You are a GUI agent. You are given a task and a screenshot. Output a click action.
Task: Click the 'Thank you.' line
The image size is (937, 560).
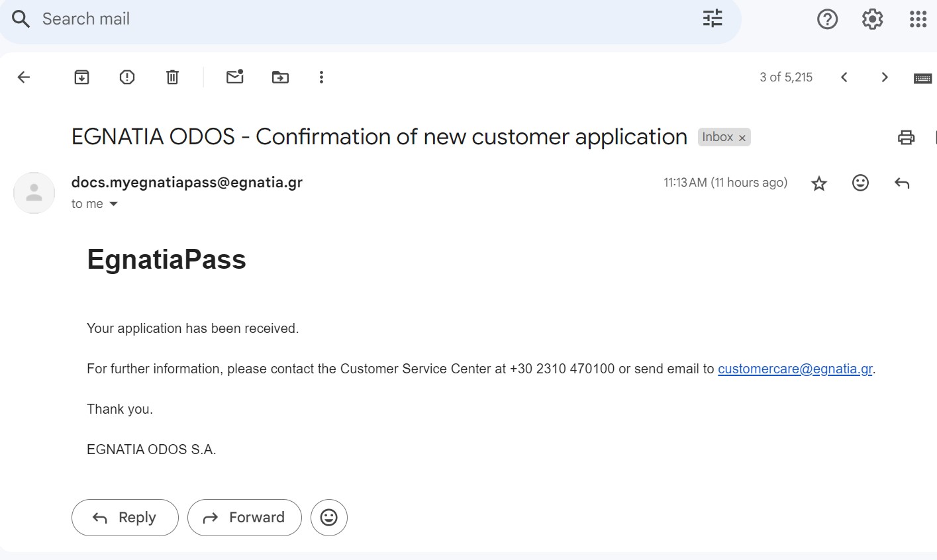tap(120, 409)
